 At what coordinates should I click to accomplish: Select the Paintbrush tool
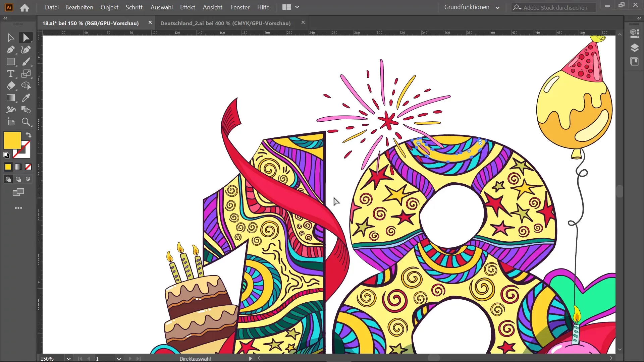point(26,62)
